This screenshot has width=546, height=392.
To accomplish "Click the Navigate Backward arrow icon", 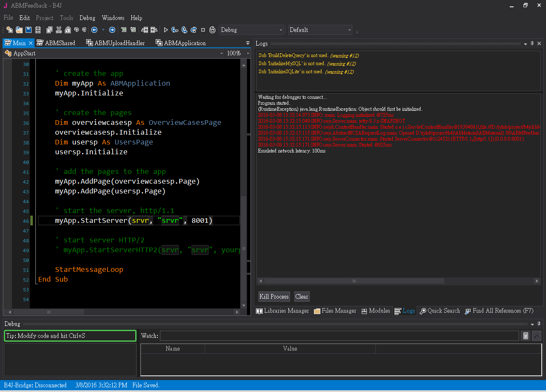I will (x=94, y=30).
